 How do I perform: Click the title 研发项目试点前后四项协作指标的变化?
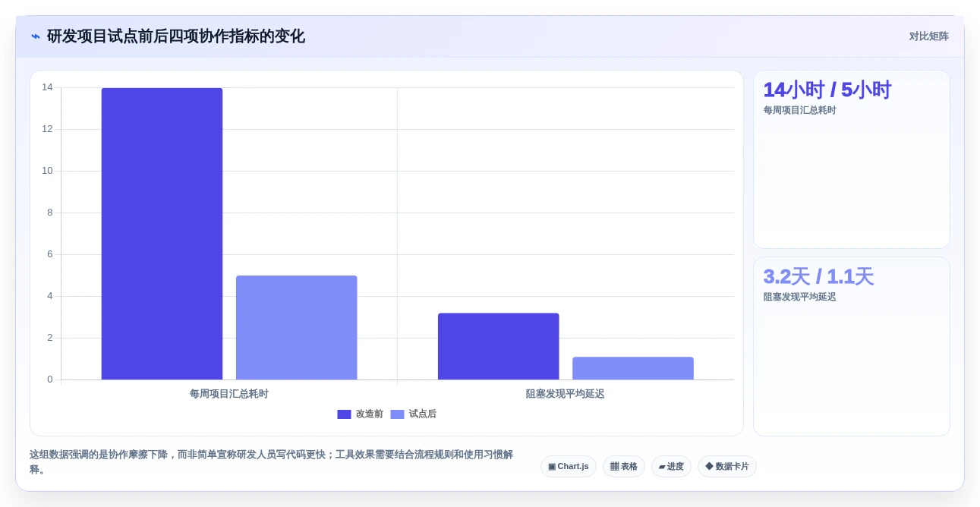coord(176,36)
